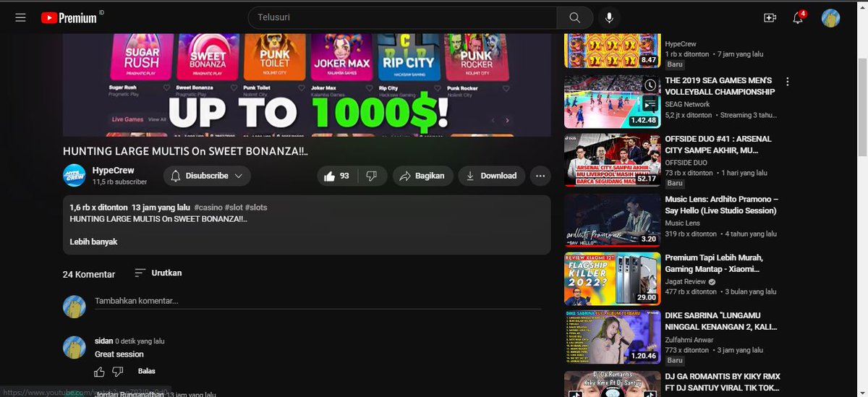Open the Urutkan sort comments menu

[x=158, y=273]
